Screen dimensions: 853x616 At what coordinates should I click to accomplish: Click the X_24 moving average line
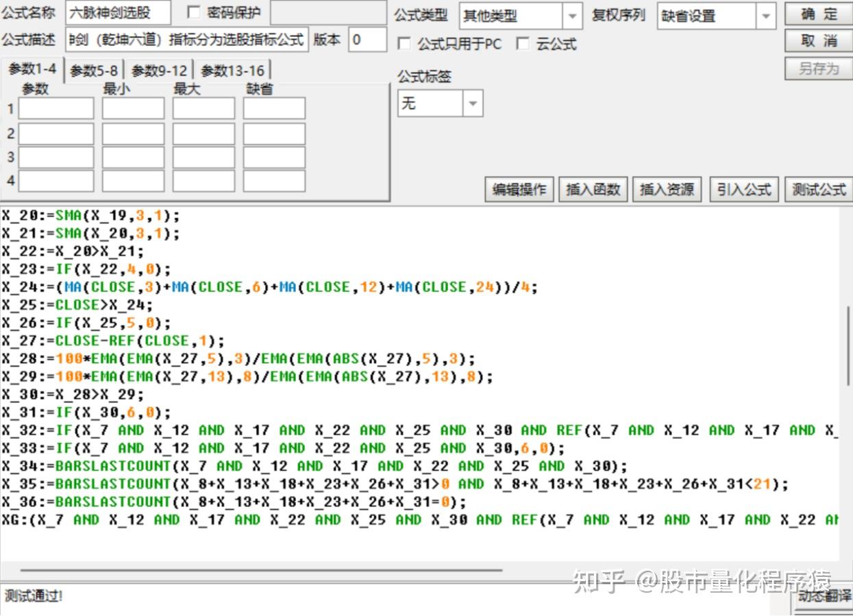(x=270, y=287)
